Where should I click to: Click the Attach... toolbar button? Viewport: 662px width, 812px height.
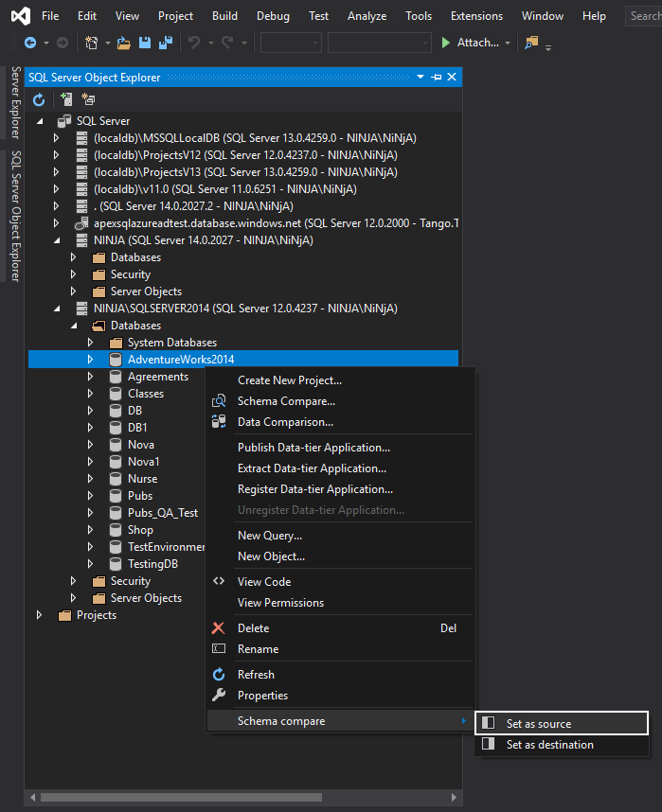click(471, 43)
